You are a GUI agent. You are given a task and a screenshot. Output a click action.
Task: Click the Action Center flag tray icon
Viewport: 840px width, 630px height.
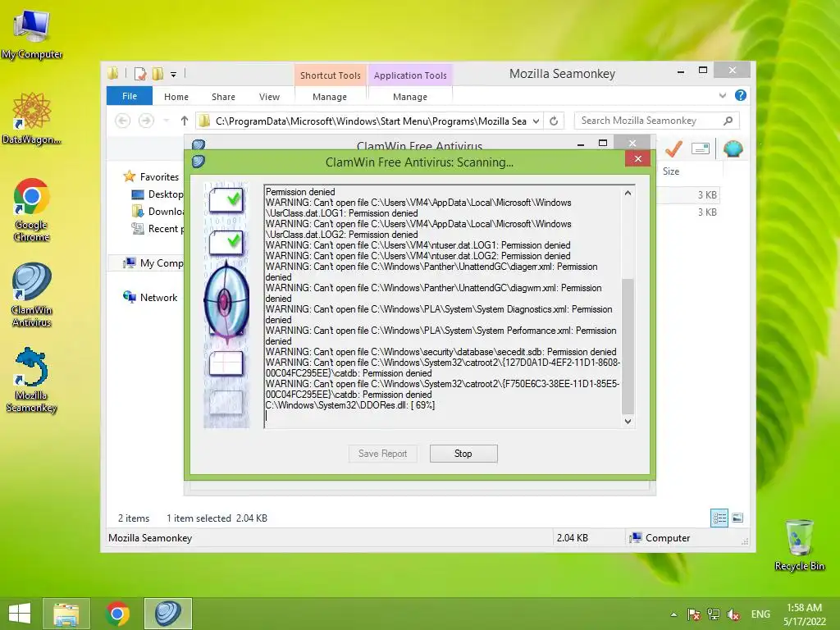(694, 614)
